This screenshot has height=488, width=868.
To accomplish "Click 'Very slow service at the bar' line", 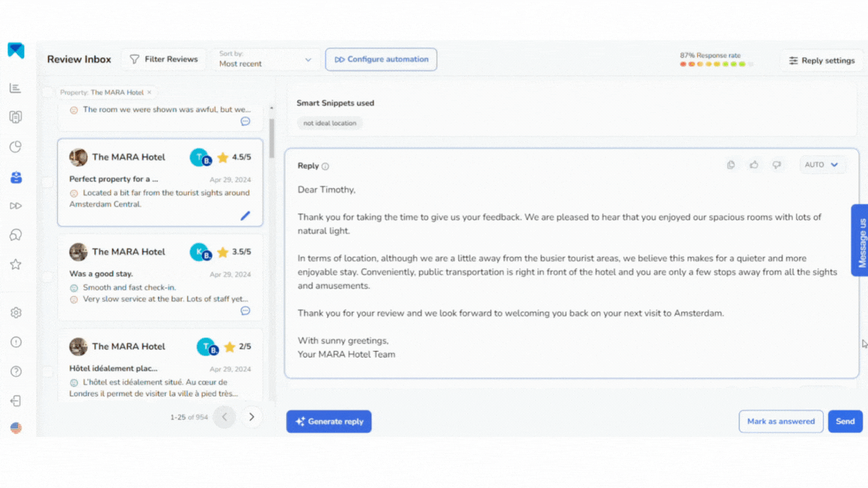I will 165,299.
